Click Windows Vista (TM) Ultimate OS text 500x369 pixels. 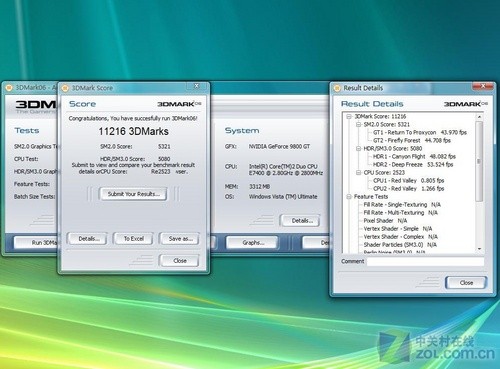(283, 197)
